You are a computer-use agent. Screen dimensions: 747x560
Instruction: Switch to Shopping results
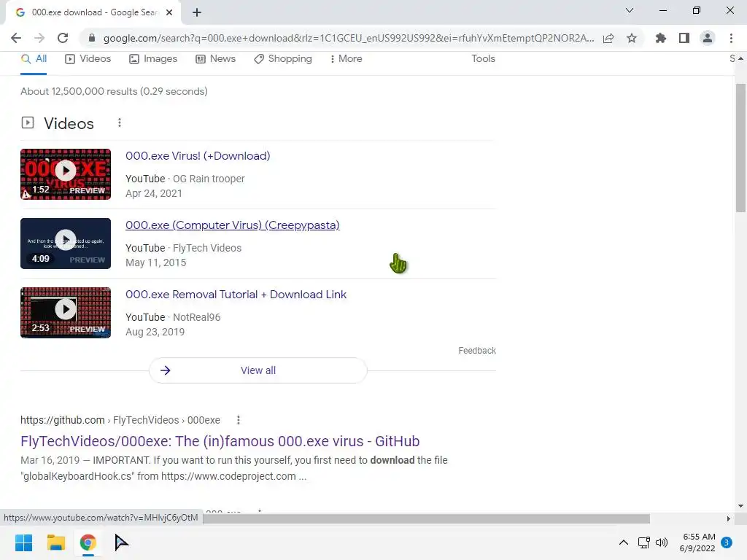[283, 58]
